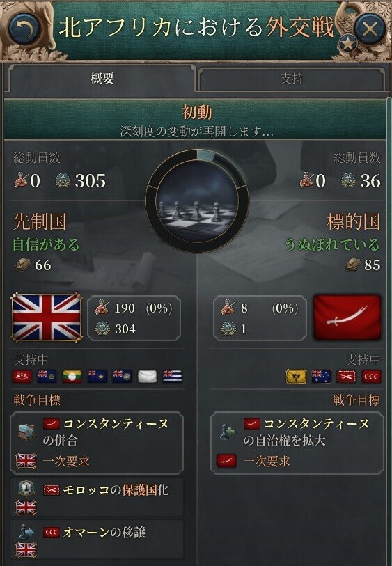392x566 pixels.
Task: Select the オマーンの移譲 war goal
Action: (97, 540)
